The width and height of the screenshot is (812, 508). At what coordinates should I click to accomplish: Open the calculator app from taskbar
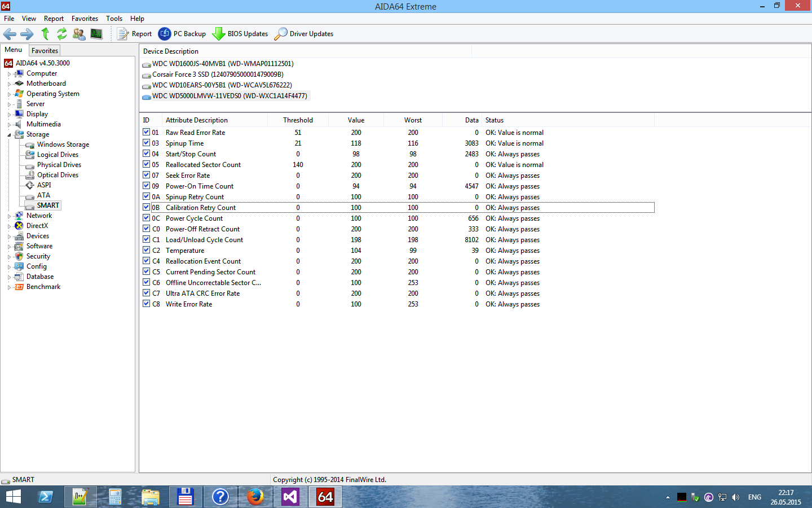pos(116,497)
